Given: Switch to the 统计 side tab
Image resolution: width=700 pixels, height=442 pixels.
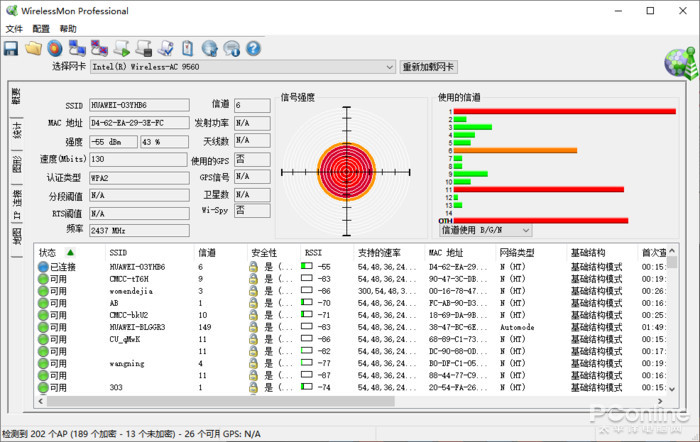Looking at the screenshot, I should coord(16,130).
